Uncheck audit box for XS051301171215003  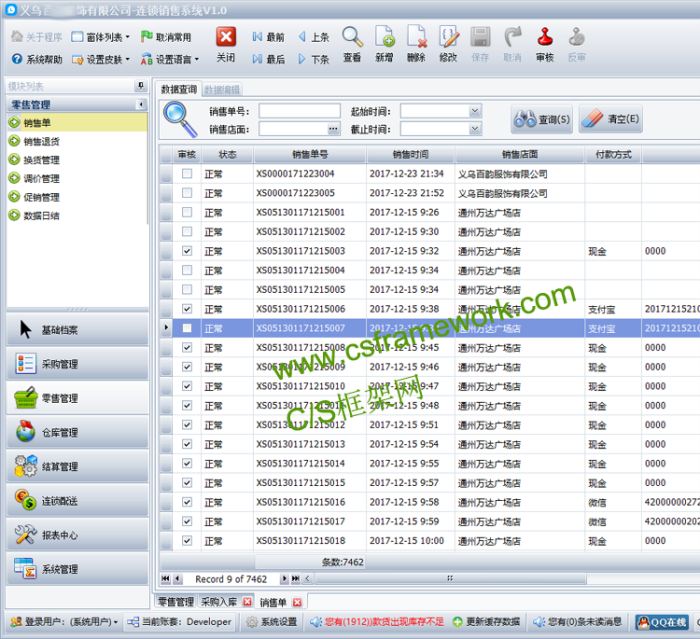pos(187,251)
